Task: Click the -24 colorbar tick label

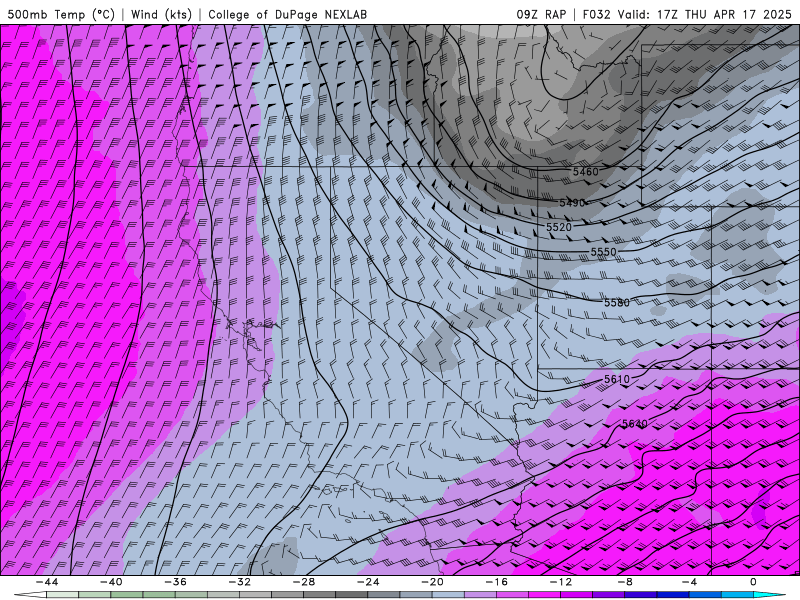Action: click(368, 582)
